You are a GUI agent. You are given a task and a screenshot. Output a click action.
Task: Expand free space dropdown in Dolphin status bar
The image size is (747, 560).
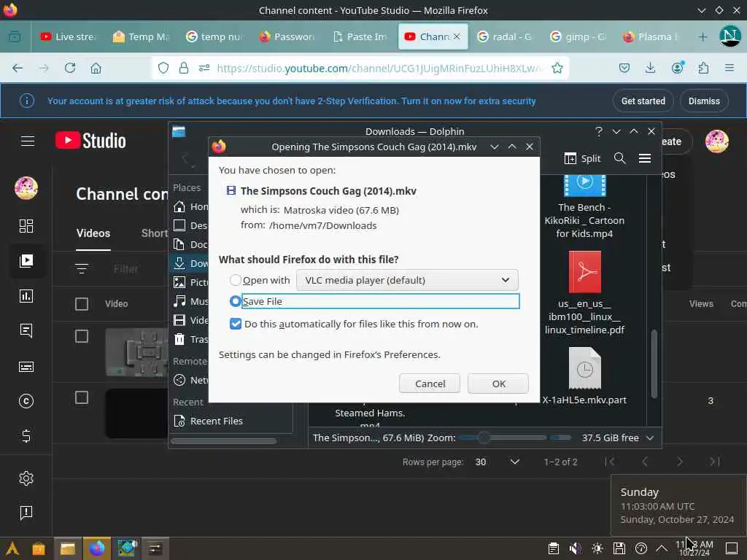[650, 437]
